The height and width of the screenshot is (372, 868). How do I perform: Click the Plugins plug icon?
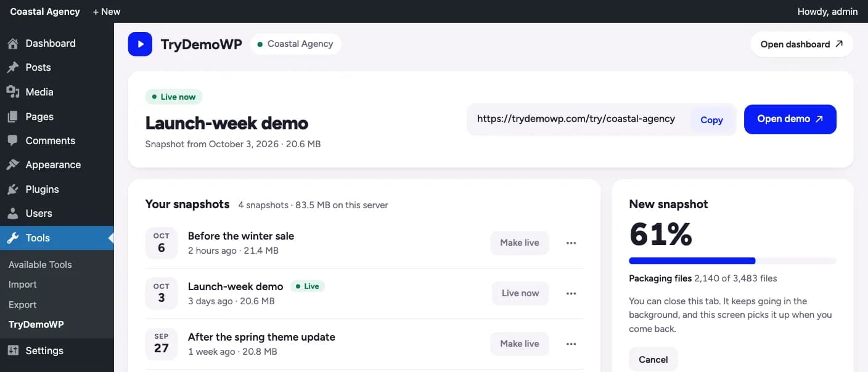(12, 189)
